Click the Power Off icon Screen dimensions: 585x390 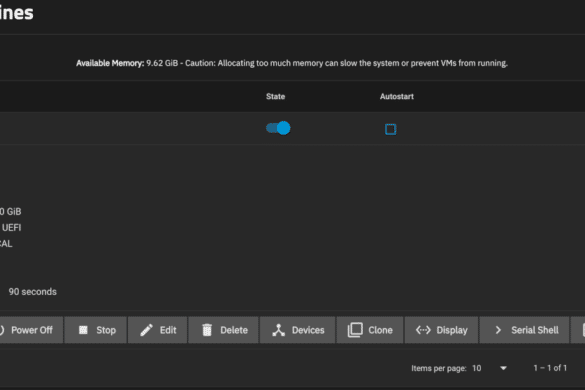[x=1, y=330]
